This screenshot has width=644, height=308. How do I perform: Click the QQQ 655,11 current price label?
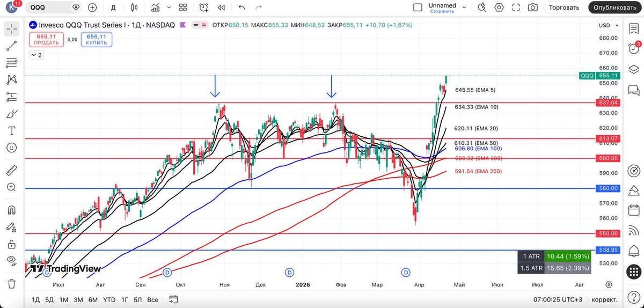coord(599,76)
